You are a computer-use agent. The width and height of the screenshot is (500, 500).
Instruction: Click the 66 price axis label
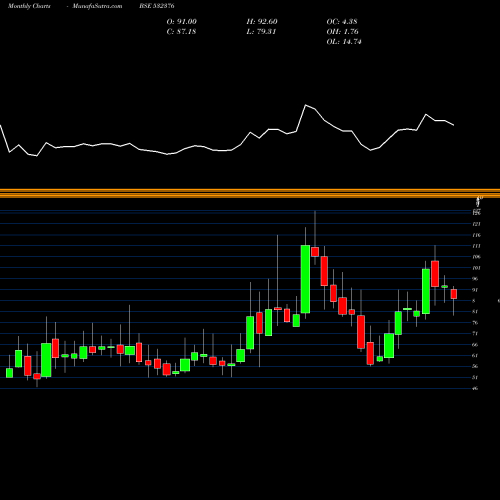click(475, 345)
